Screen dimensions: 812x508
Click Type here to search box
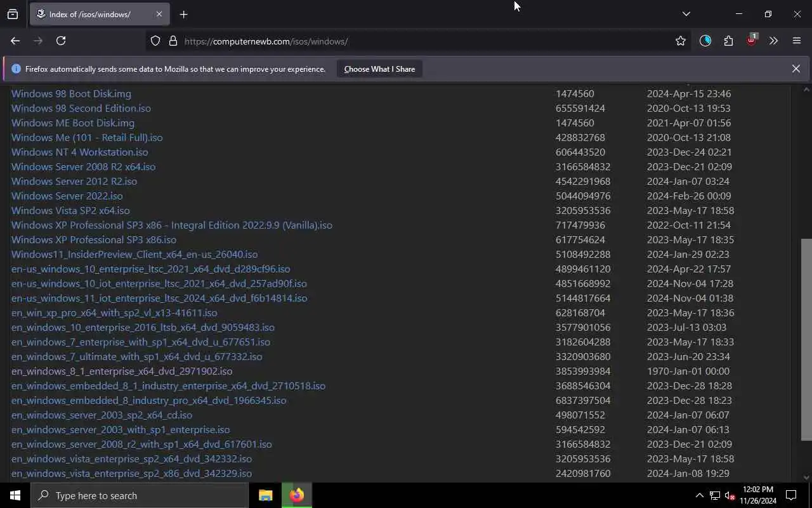point(140,495)
